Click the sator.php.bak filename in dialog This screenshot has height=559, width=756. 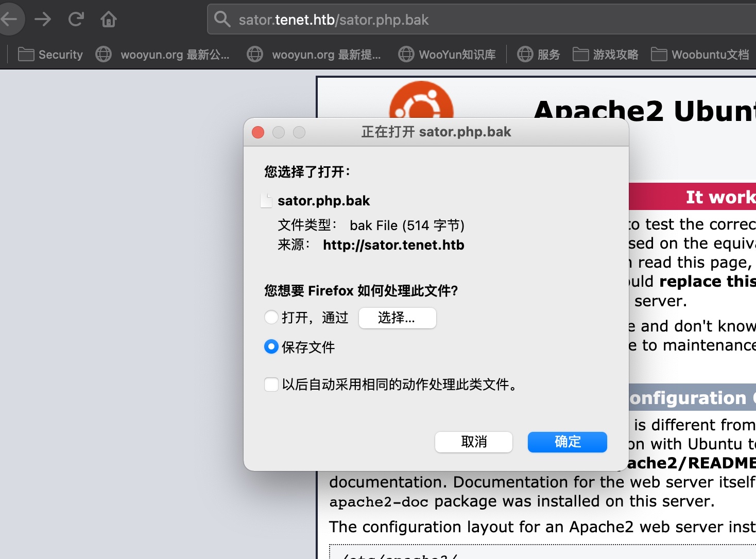(323, 201)
